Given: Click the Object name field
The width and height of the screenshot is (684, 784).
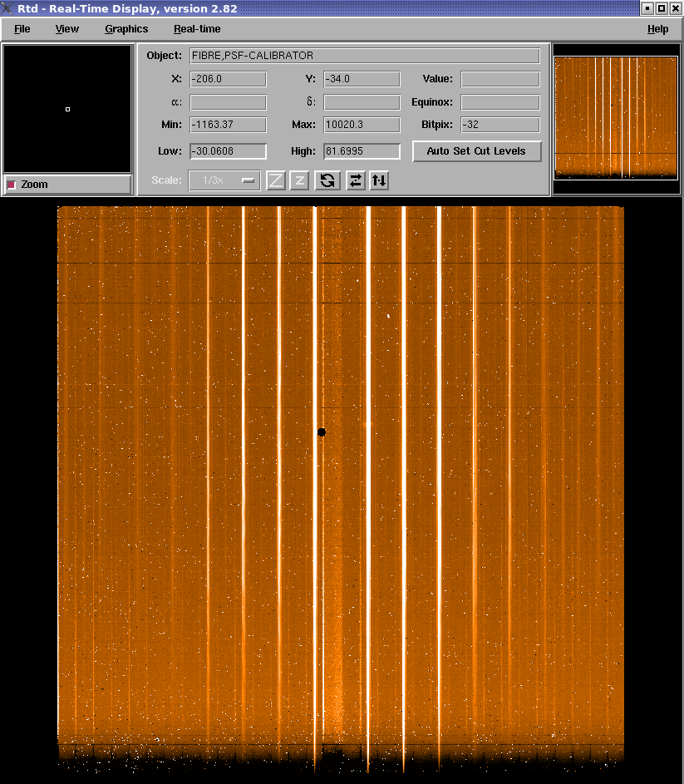Looking at the screenshot, I should (365, 56).
